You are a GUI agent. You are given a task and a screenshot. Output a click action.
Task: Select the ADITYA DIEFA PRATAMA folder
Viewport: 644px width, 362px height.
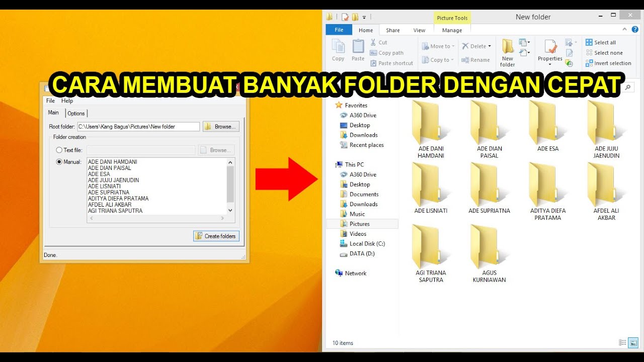coord(548,192)
